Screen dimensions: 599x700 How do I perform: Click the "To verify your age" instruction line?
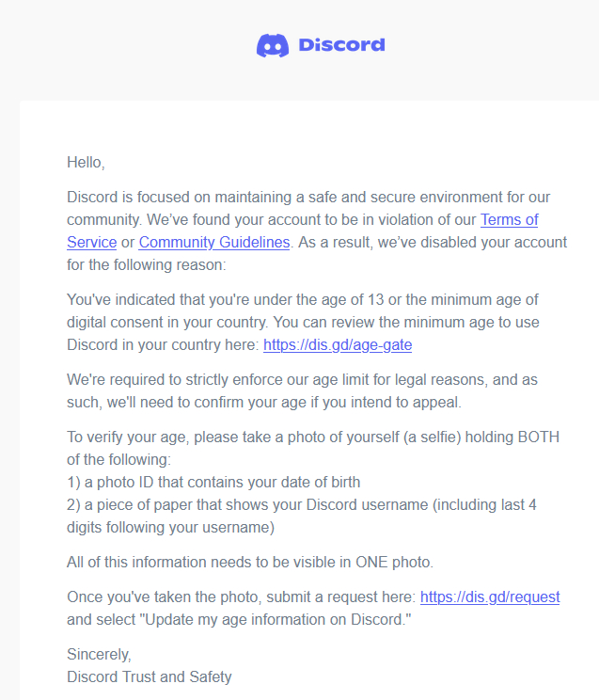(x=301, y=437)
